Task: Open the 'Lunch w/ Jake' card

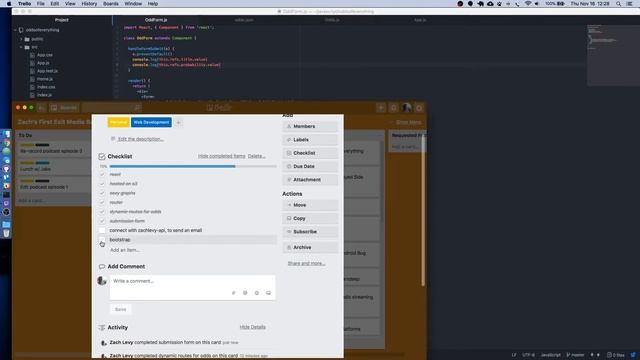Action: 53,166
